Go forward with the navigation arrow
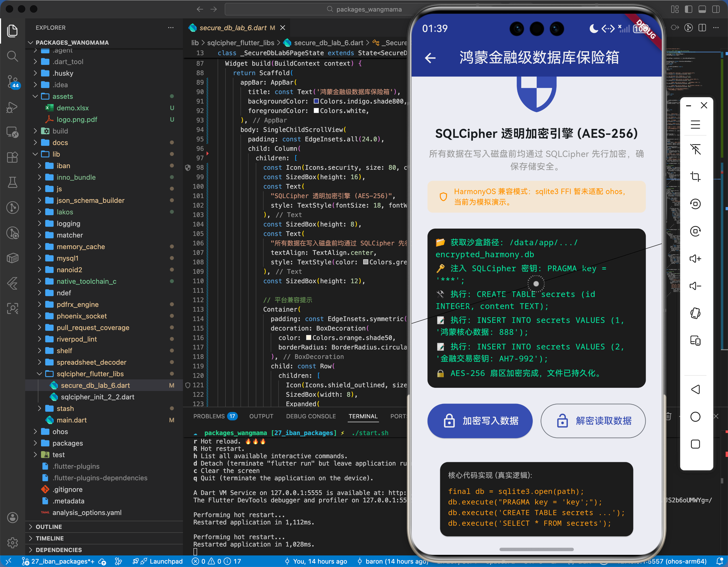 point(214,9)
